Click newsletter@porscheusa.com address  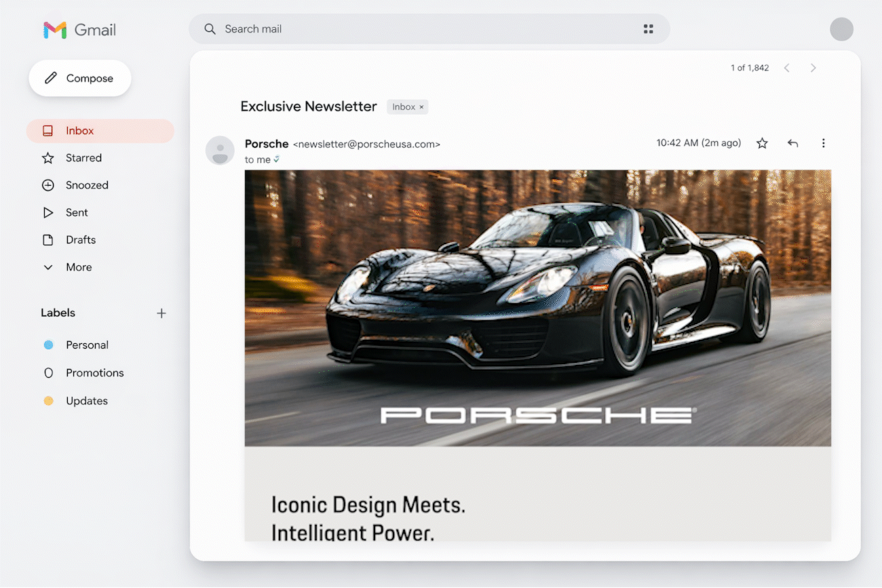[366, 144]
